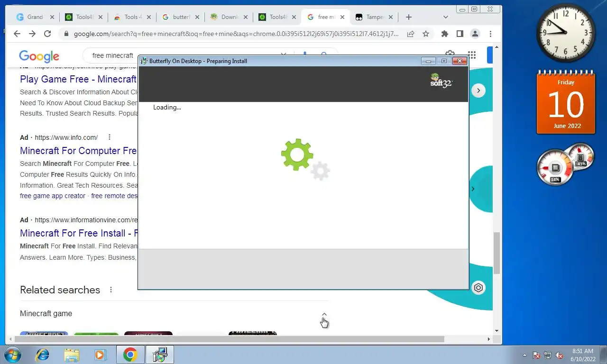The width and height of the screenshot is (607, 364).
Task: Click the Chrome address bar URL
Action: tap(236, 34)
